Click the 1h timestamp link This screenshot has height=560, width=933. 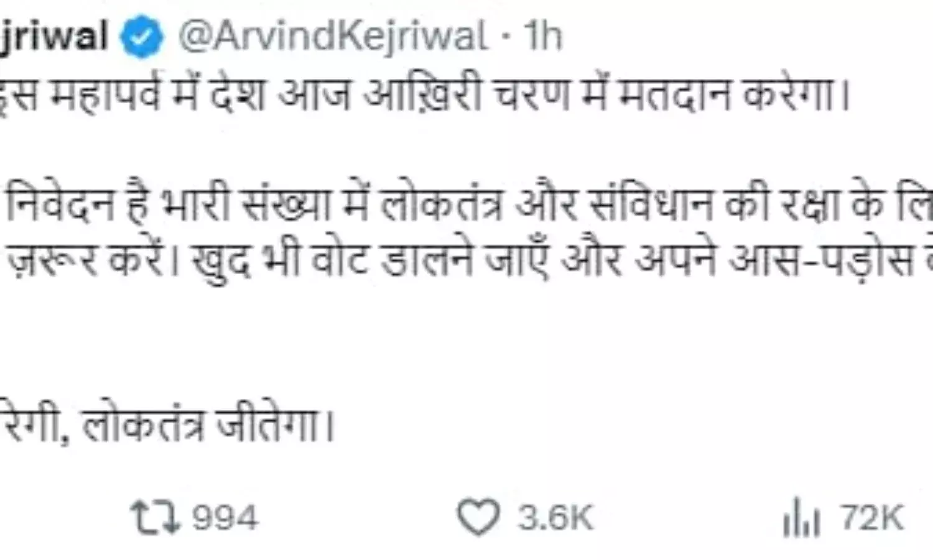tap(542, 37)
